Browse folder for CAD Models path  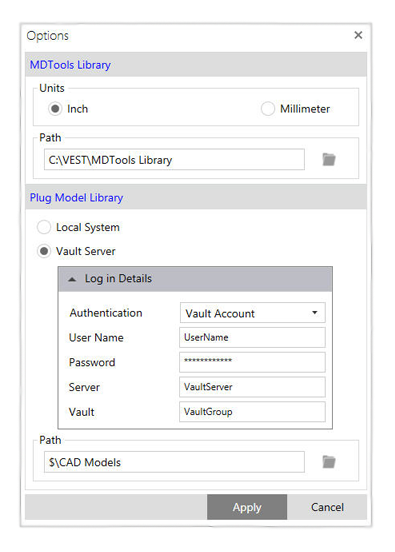329,462
